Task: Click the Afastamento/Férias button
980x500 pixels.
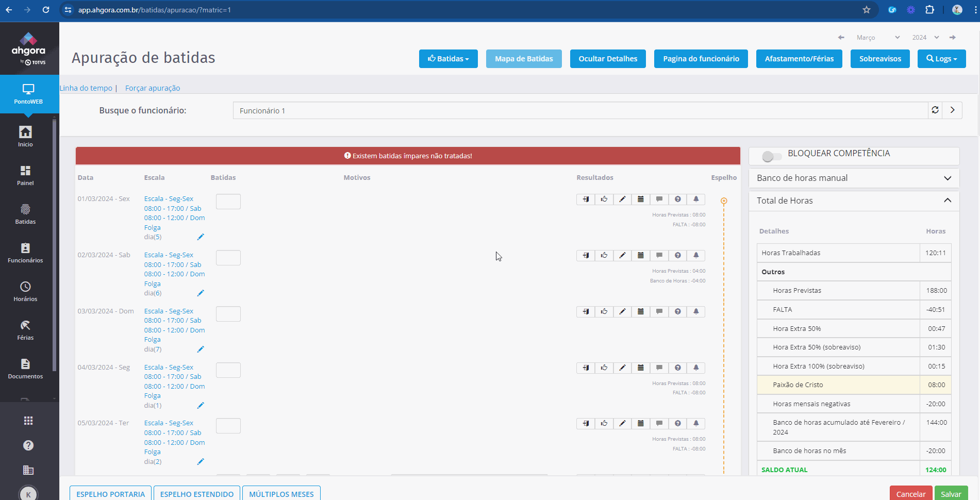Action: (x=799, y=59)
